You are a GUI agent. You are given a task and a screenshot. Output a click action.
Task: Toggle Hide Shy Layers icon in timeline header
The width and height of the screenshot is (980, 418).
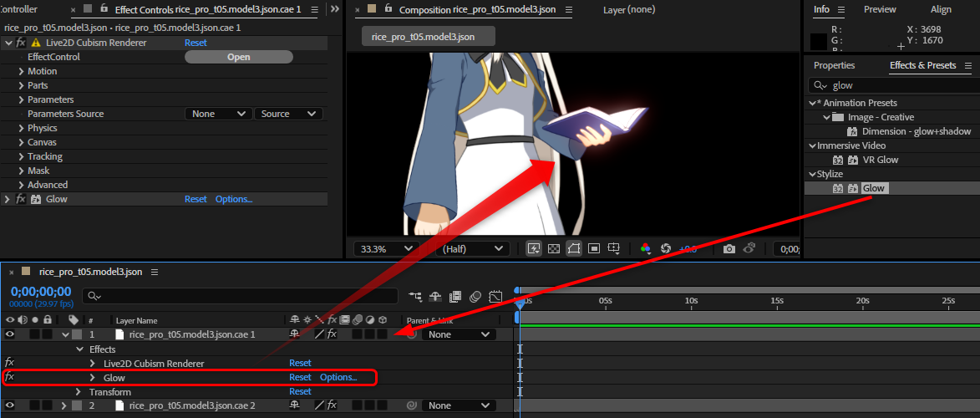coord(435,296)
